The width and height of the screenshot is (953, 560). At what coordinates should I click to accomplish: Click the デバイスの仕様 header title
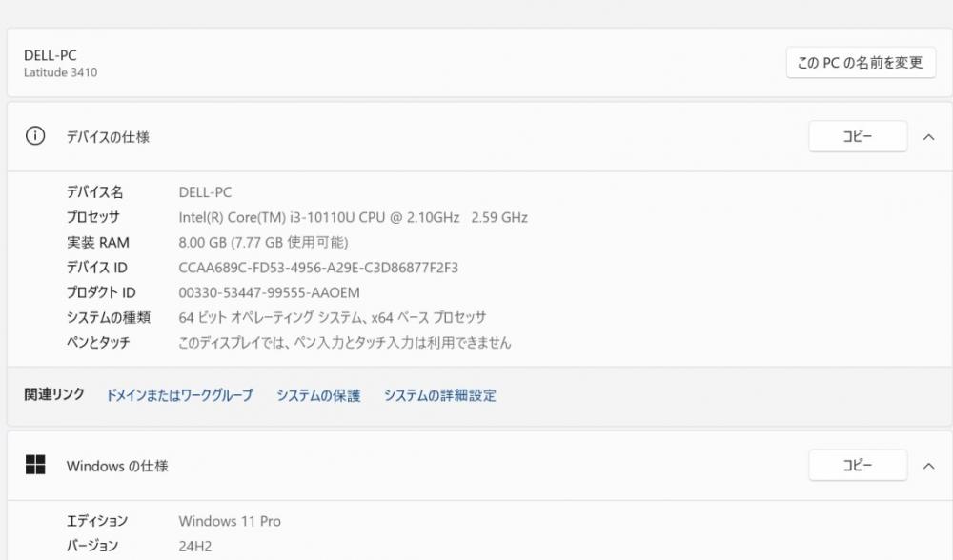108,137
